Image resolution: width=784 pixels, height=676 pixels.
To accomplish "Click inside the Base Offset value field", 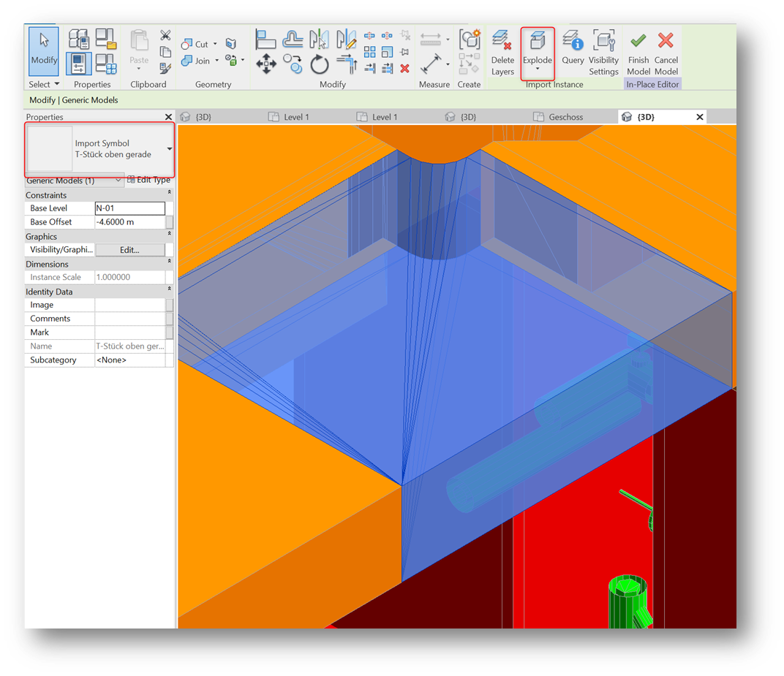I will (130, 221).
